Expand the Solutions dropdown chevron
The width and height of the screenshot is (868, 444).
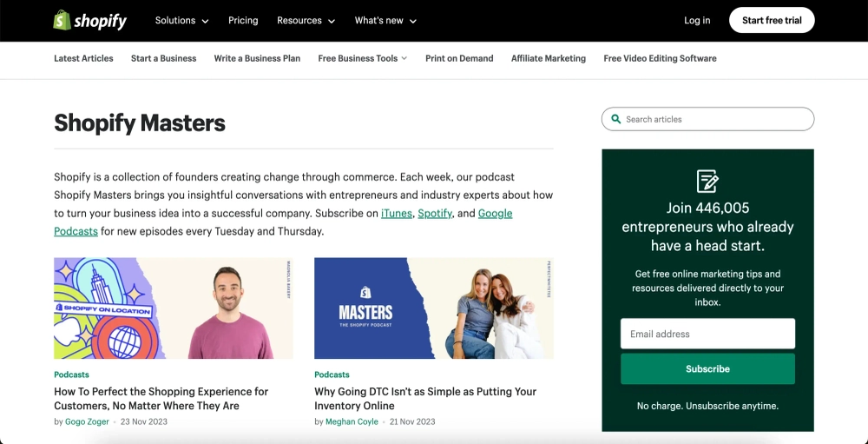tap(205, 21)
